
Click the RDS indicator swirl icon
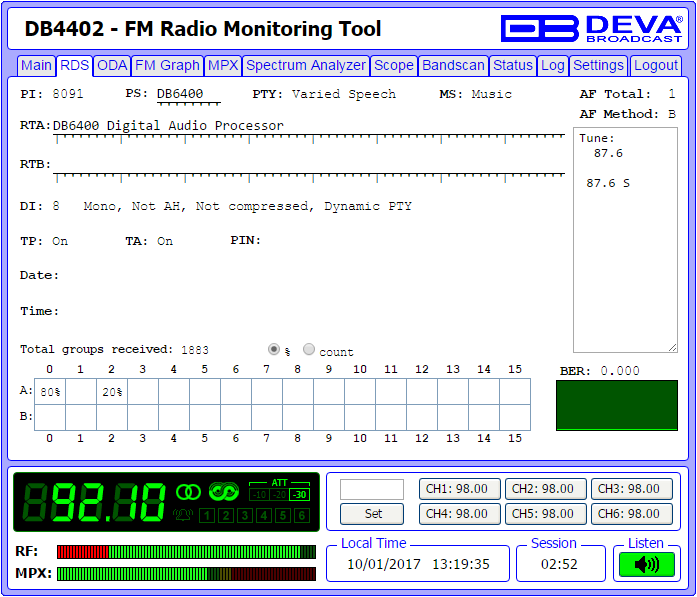224,492
